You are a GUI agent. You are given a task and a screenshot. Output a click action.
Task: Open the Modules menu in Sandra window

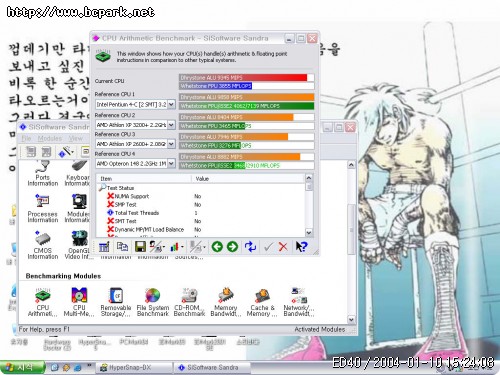(50, 138)
